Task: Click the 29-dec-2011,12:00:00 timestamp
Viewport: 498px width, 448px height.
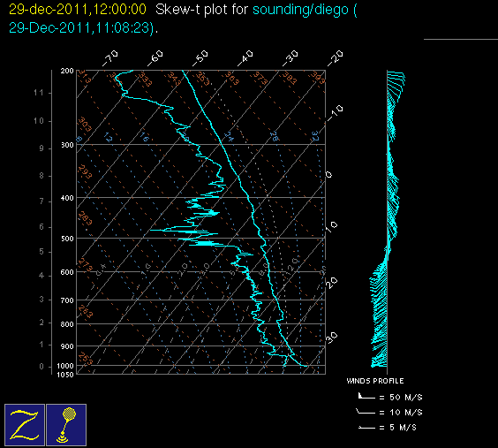Action: pyautogui.click(x=78, y=10)
